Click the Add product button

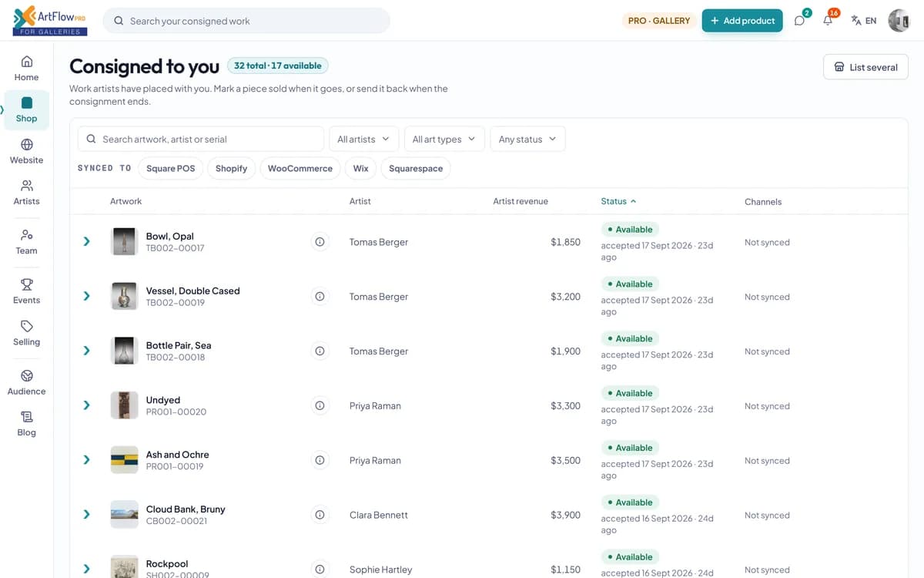point(742,21)
